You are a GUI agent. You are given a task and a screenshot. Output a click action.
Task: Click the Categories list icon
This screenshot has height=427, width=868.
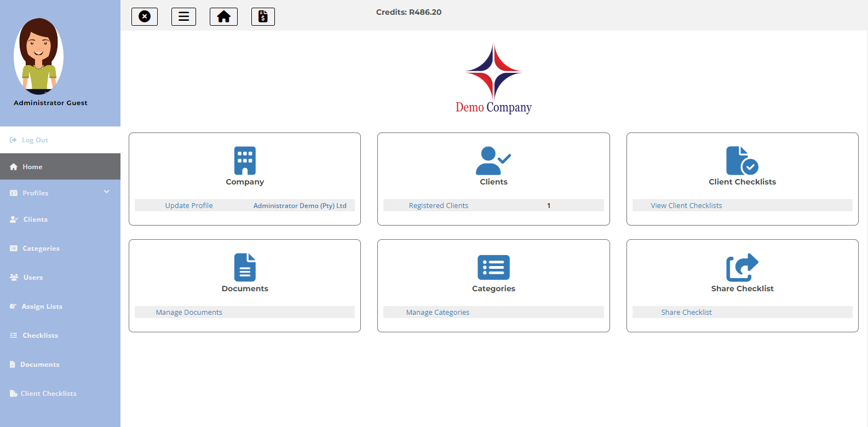(x=493, y=267)
